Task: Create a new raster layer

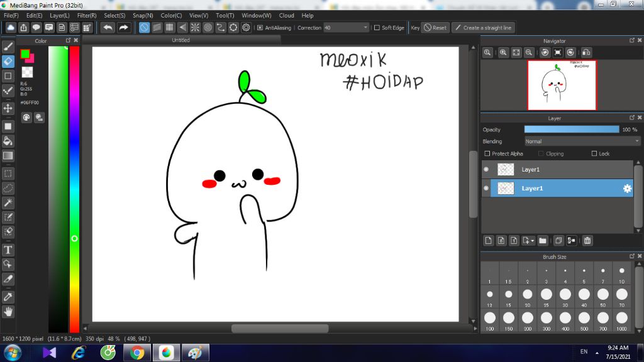Action: (x=488, y=241)
